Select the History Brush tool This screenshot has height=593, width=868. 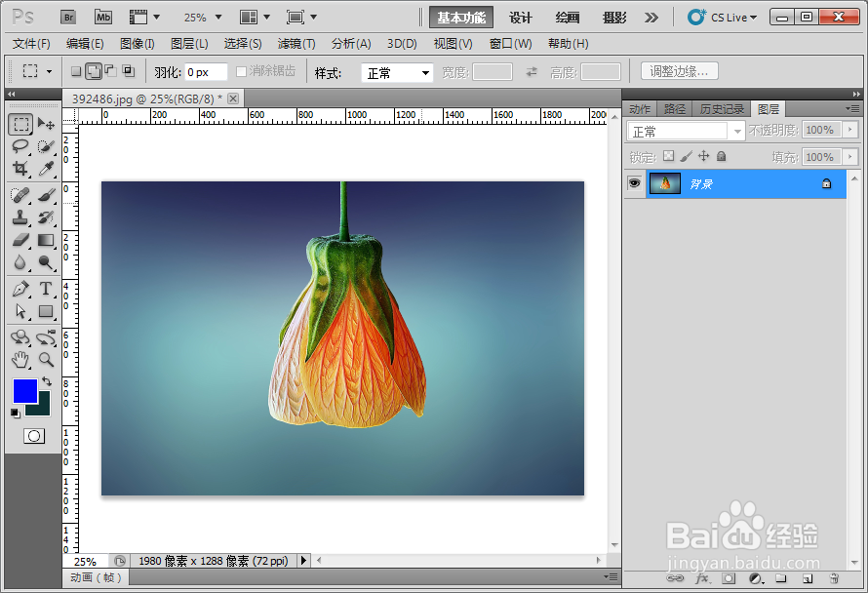tap(47, 217)
